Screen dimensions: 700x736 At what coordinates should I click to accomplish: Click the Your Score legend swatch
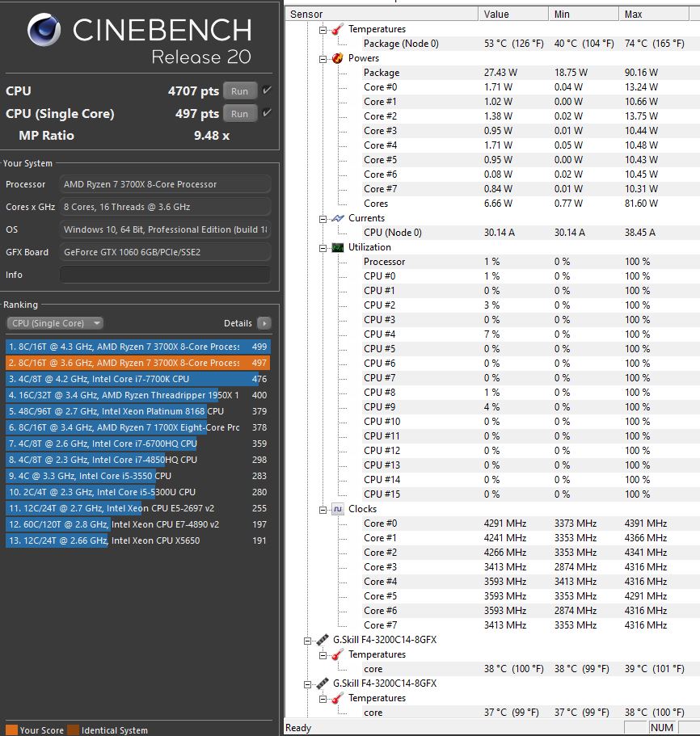pos(12,730)
